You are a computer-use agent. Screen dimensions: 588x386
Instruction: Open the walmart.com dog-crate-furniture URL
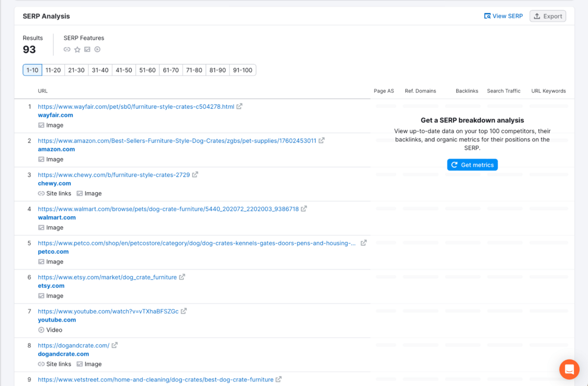(168, 209)
